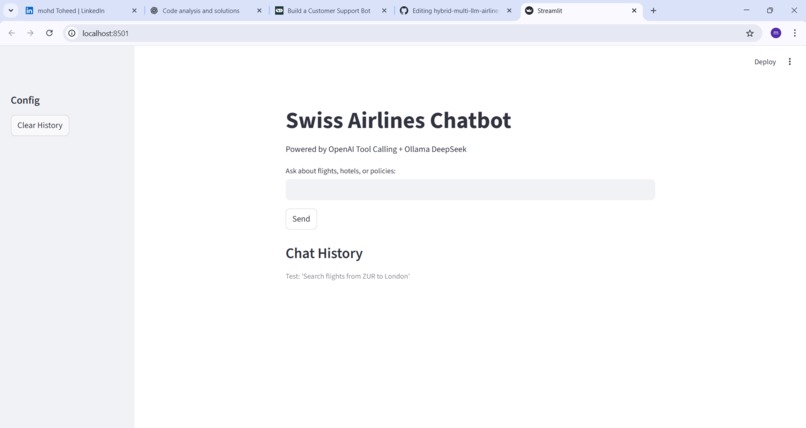
Task: Close the LinkedIn tab
Action: pyautogui.click(x=134, y=11)
